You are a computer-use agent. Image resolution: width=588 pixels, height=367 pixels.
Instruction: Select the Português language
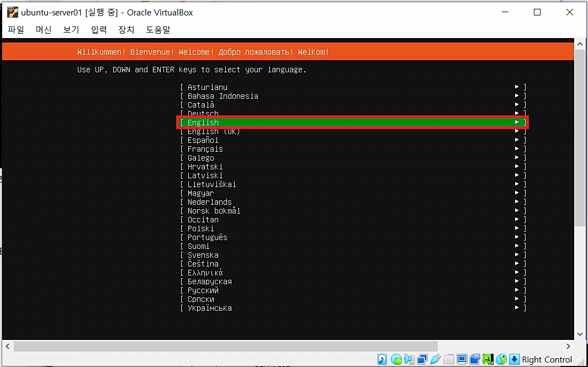[352, 237]
